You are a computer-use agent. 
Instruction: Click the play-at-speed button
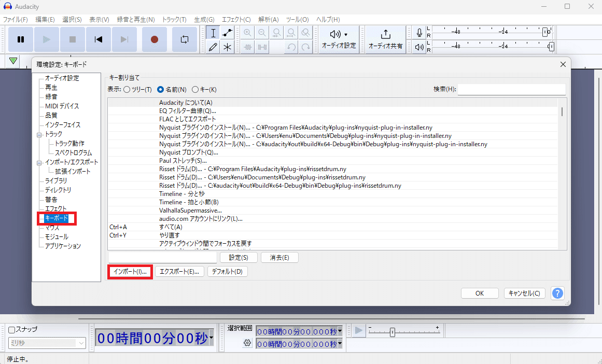pyautogui.click(x=359, y=330)
